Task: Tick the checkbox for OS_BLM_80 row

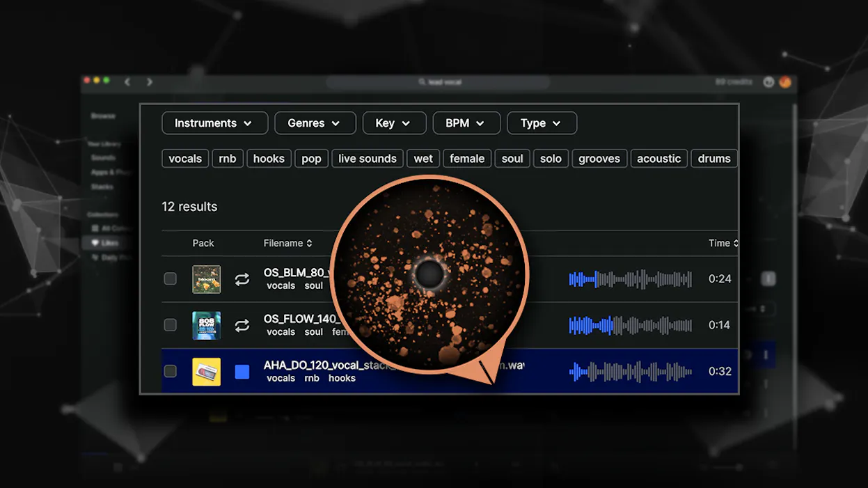Action: [x=171, y=278]
